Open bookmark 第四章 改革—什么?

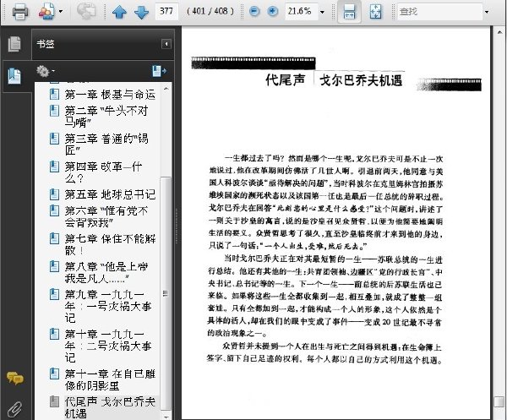(x=103, y=172)
